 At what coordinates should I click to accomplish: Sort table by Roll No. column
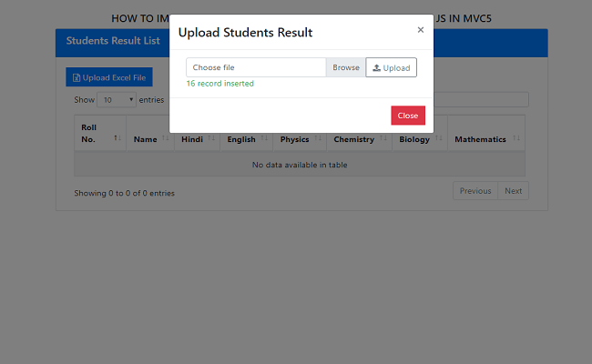point(100,133)
